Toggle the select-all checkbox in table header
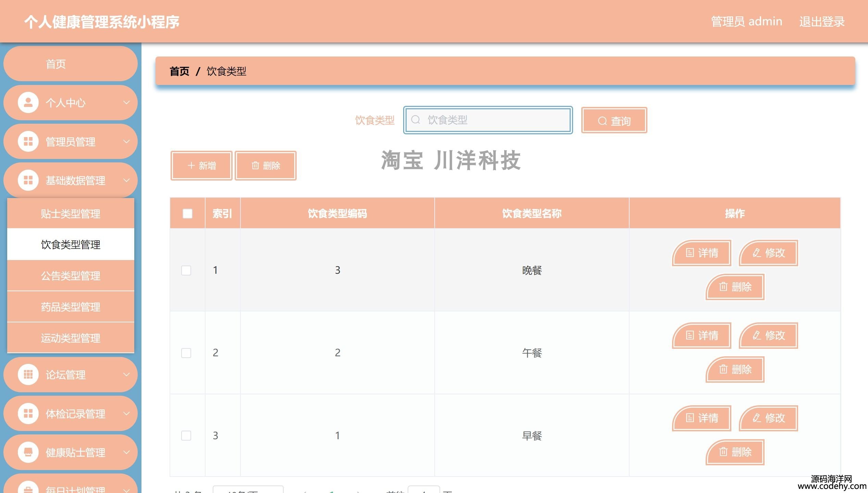 (x=187, y=213)
